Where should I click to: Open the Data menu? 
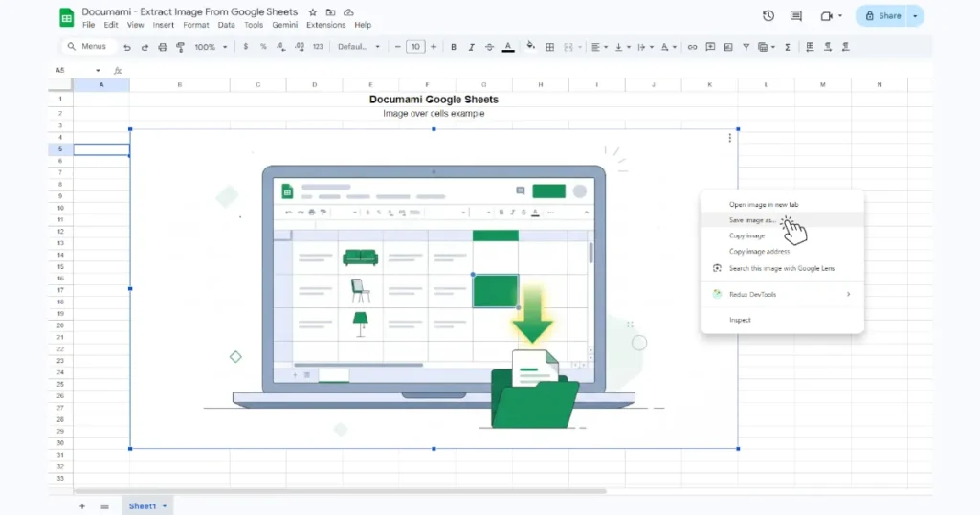[226, 25]
